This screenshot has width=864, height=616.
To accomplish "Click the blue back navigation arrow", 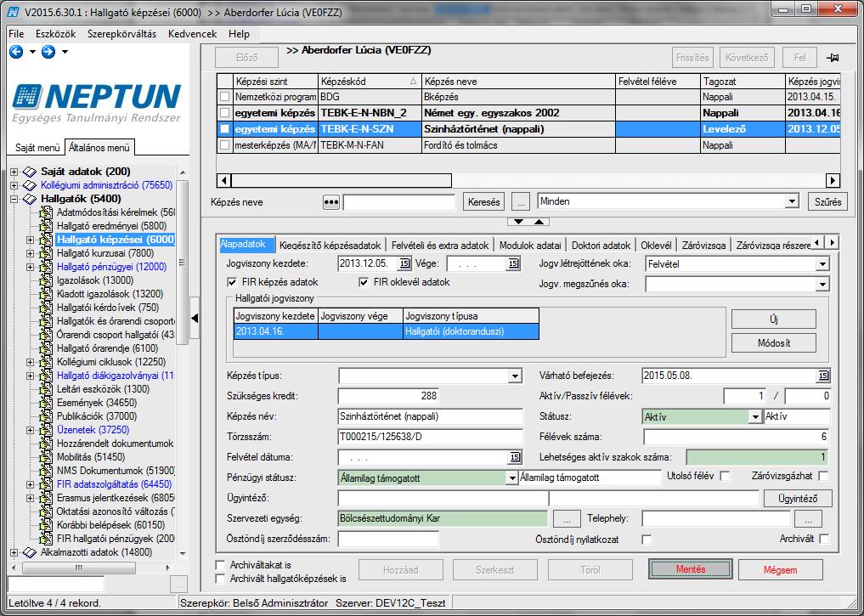I will tap(16, 52).
